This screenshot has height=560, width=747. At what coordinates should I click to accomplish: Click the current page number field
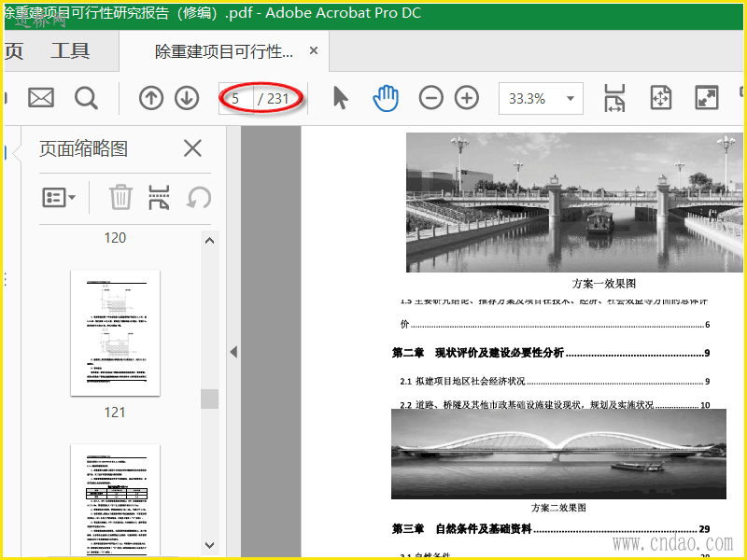click(x=236, y=99)
